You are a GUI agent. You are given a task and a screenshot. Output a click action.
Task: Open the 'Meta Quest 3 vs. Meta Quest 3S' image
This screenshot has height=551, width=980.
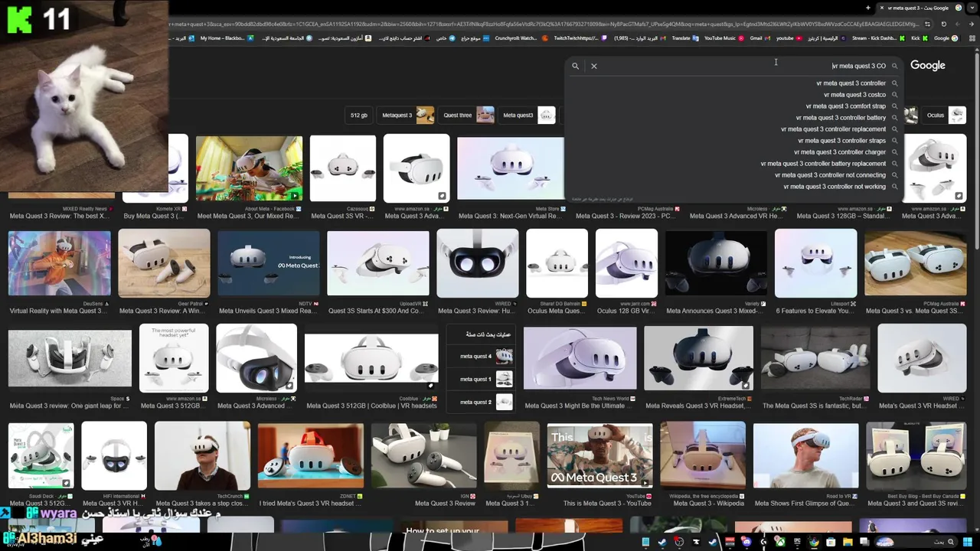coord(915,263)
